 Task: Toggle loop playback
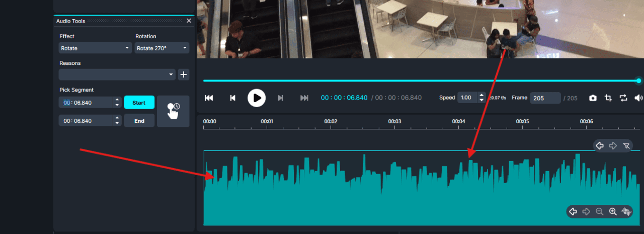623,98
